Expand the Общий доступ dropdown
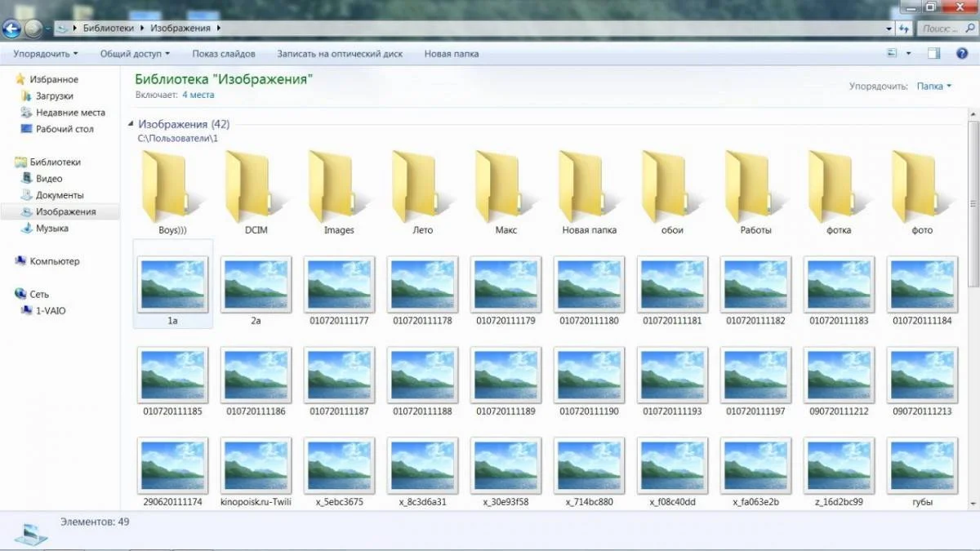 coord(135,54)
